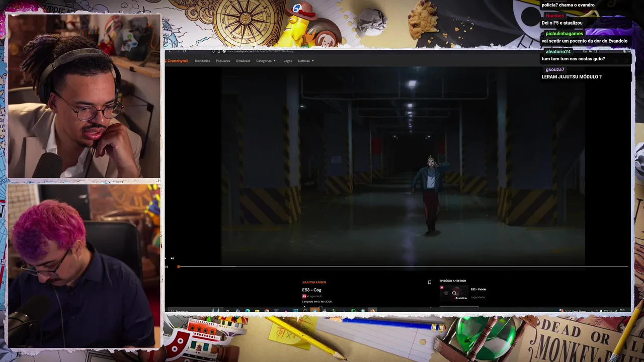Click chat username aleatorio24
The image size is (644, 362).
tap(558, 52)
